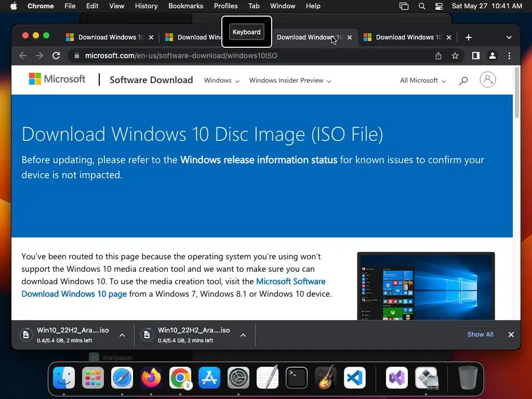Open the Apple menu

pos(14,6)
